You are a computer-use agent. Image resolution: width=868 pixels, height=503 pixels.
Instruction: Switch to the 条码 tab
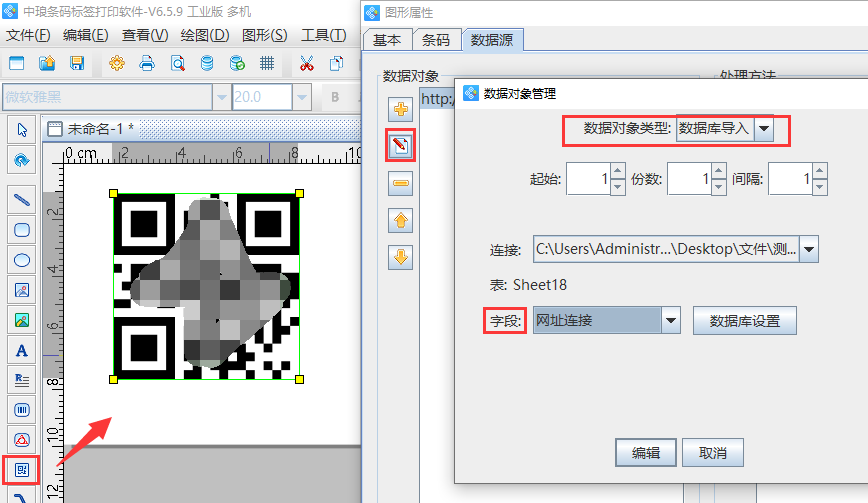[x=436, y=40]
